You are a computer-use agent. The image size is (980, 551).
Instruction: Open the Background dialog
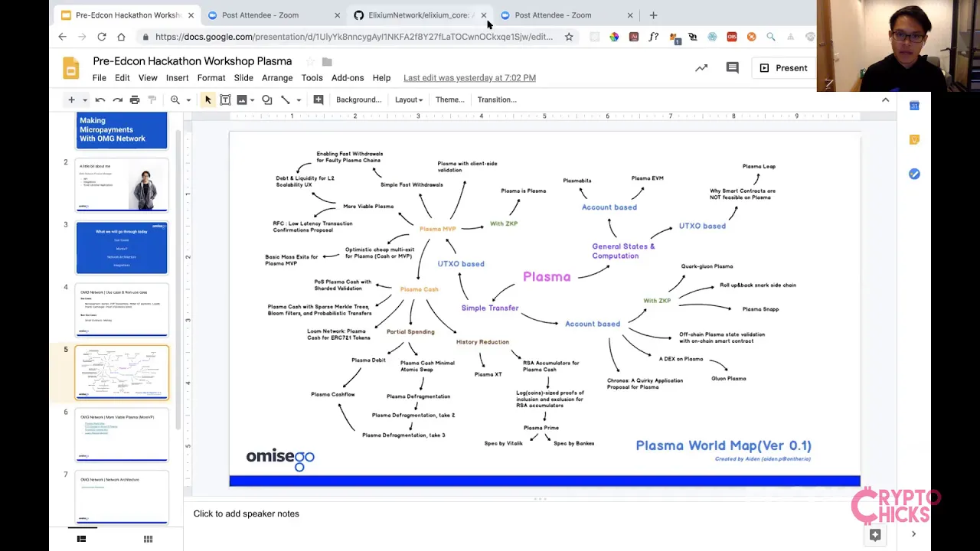pos(358,99)
